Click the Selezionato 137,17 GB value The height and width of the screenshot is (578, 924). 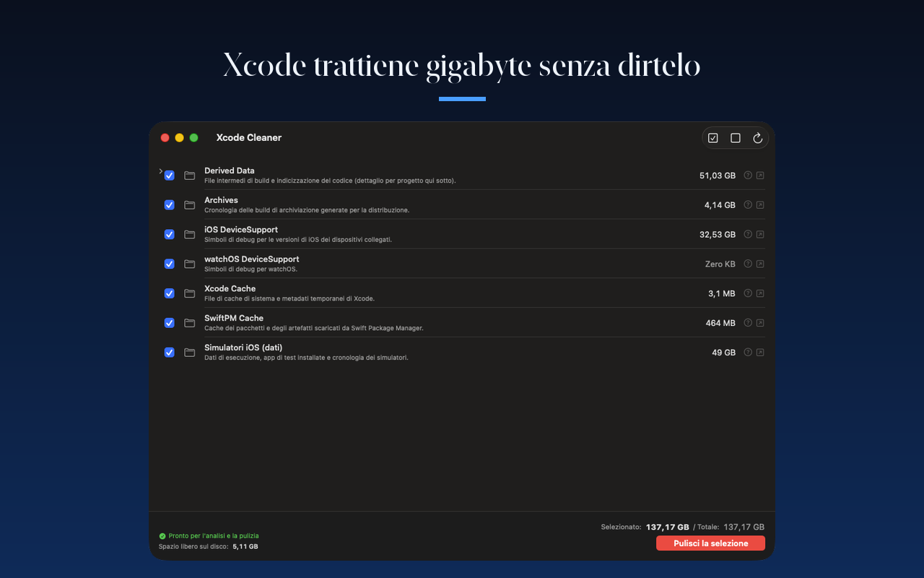coord(668,527)
